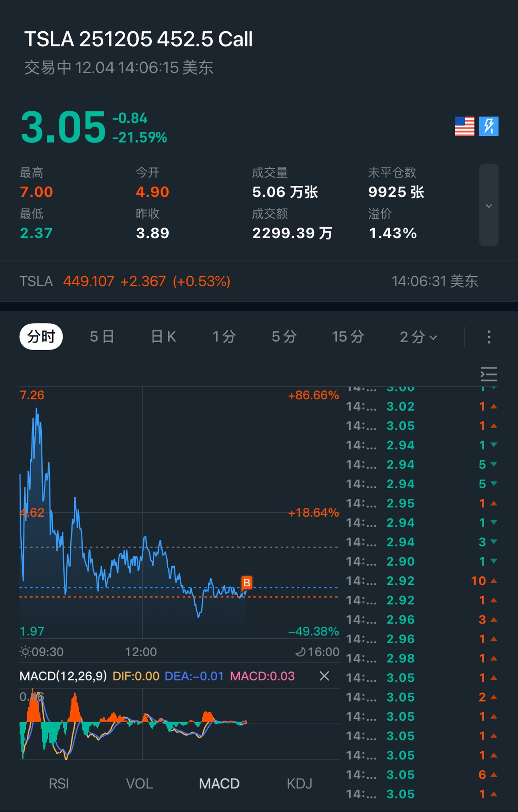This screenshot has width=518, height=812.
Task: Tap the MACD(12,26,9) settings label
Action: (63, 676)
